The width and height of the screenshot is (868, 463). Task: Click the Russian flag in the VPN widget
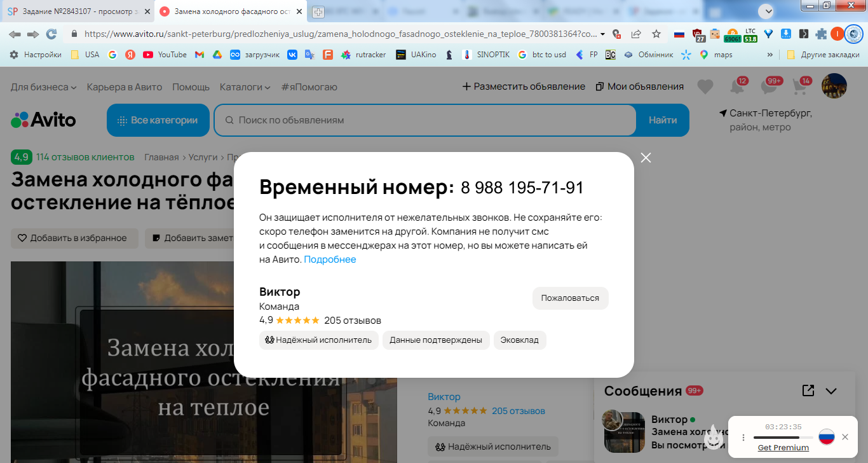pos(826,437)
